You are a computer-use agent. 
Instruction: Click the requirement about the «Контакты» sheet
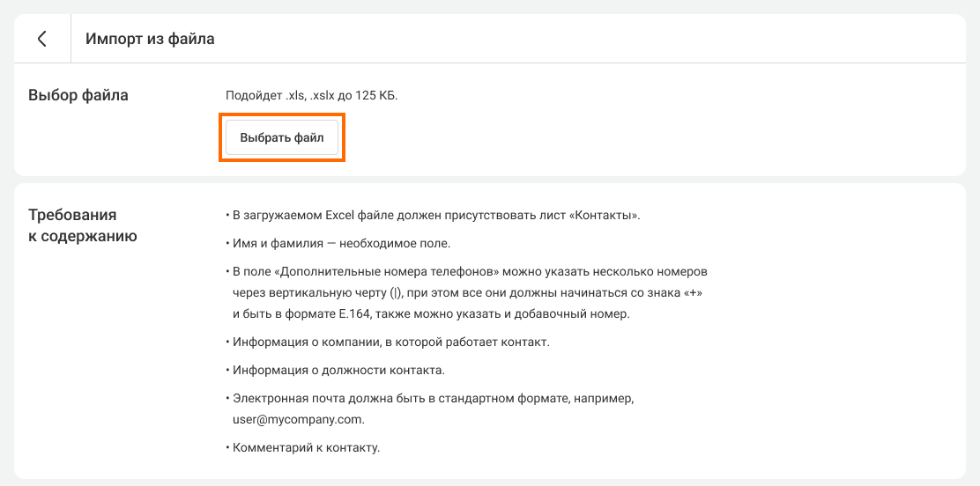tap(432, 216)
